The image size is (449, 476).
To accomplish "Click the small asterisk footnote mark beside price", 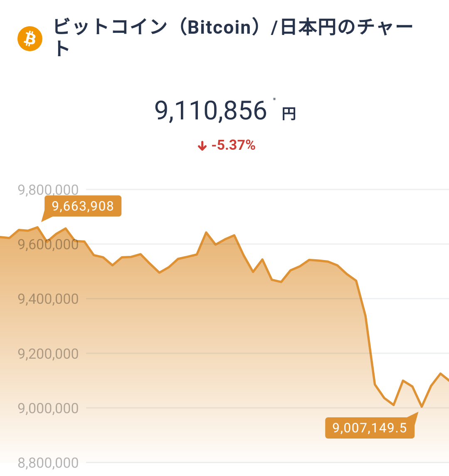I will (274, 99).
